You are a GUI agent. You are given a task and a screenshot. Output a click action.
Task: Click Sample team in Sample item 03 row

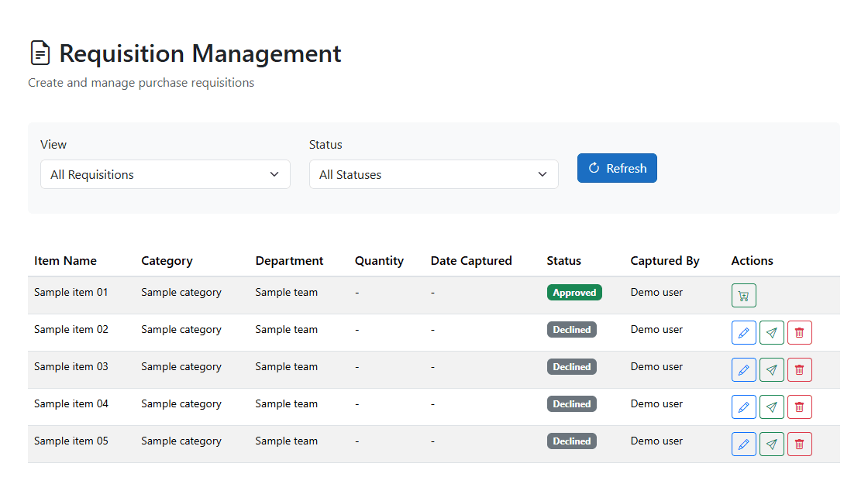pos(286,366)
